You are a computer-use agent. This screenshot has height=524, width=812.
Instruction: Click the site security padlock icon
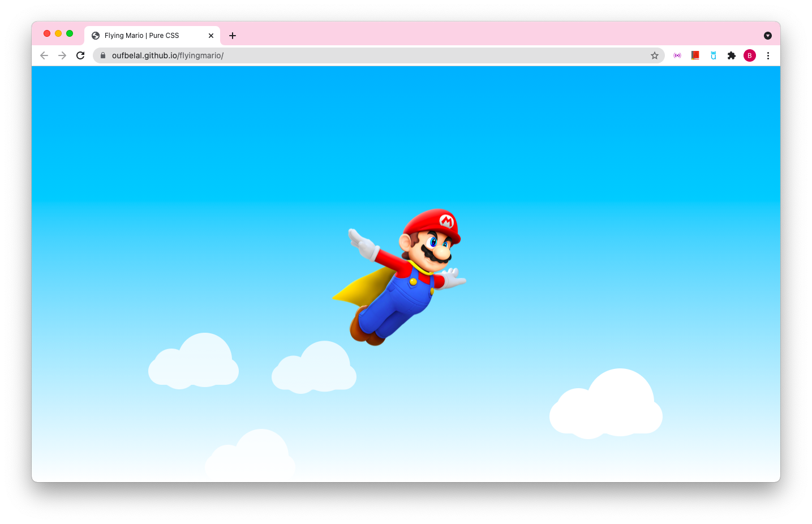tap(102, 55)
